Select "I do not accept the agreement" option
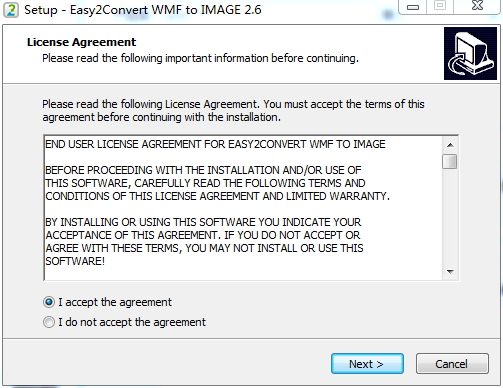 (x=49, y=322)
